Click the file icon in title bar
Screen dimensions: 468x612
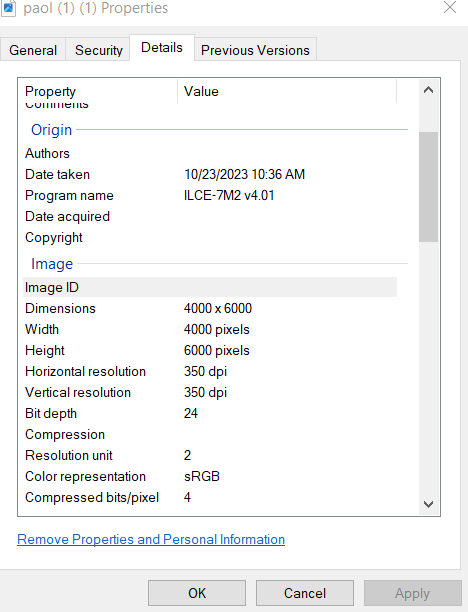(x=9, y=8)
